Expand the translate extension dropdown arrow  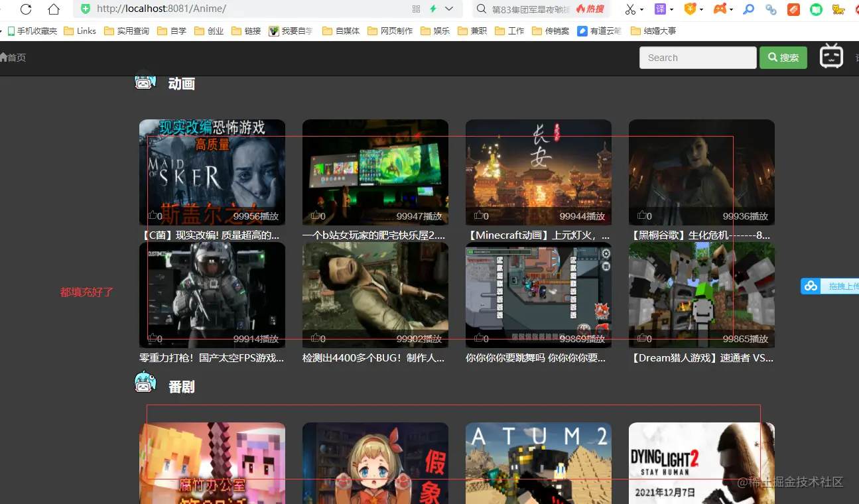(671, 10)
